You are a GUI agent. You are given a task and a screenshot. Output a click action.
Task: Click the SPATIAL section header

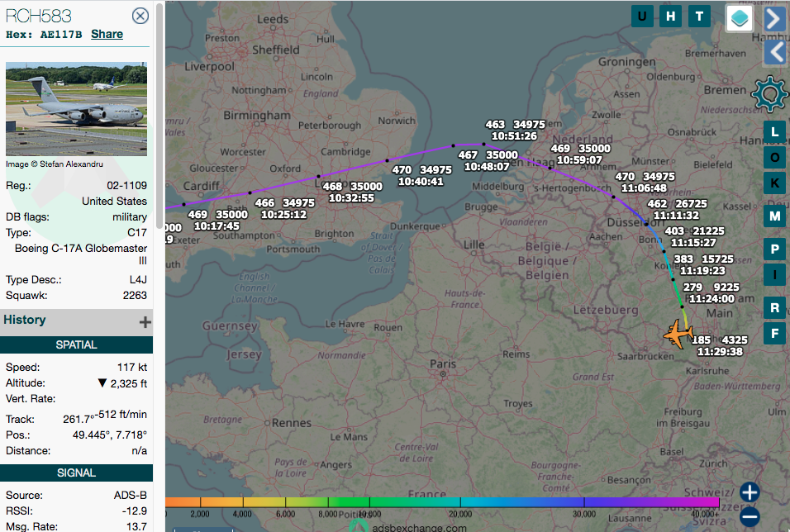tap(76, 344)
